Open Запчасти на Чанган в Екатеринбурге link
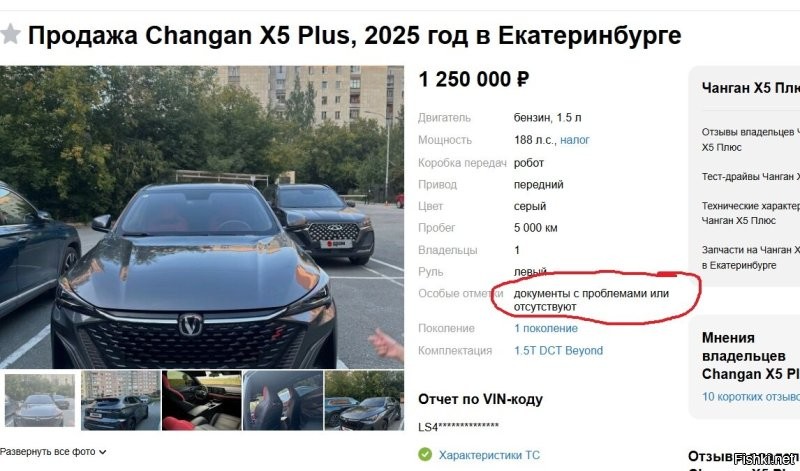Viewport: 800px width, 471px height. [x=751, y=257]
